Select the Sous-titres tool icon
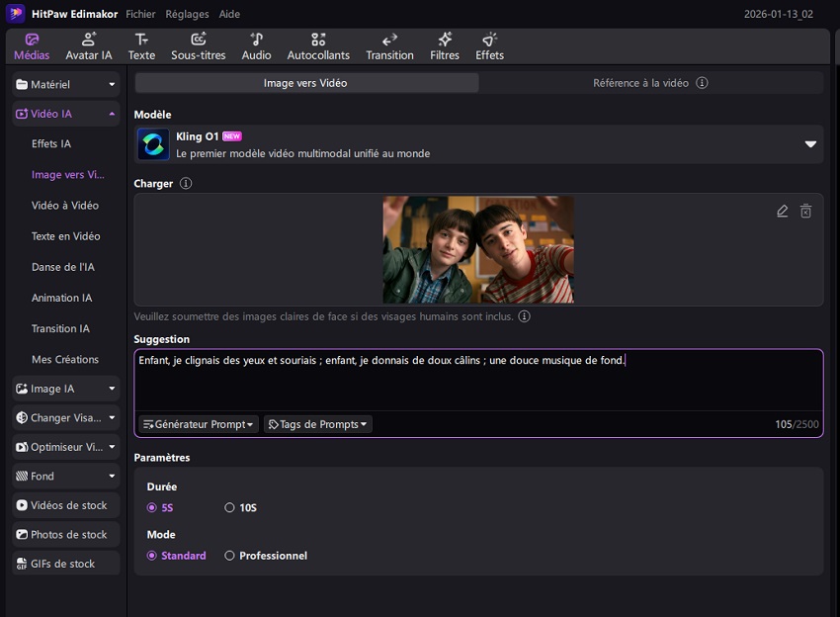The width and height of the screenshot is (840, 617). [x=198, y=45]
